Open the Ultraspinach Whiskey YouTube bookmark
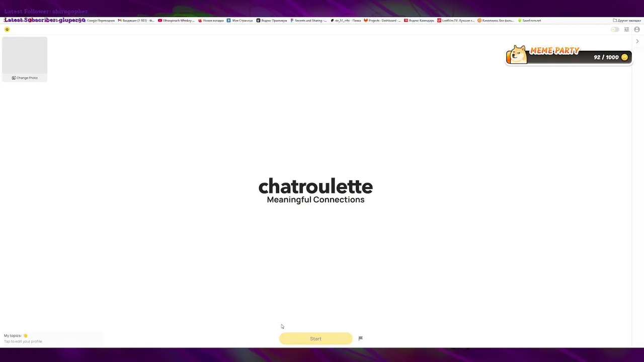Image resolution: width=644 pixels, height=362 pixels. point(176,21)
